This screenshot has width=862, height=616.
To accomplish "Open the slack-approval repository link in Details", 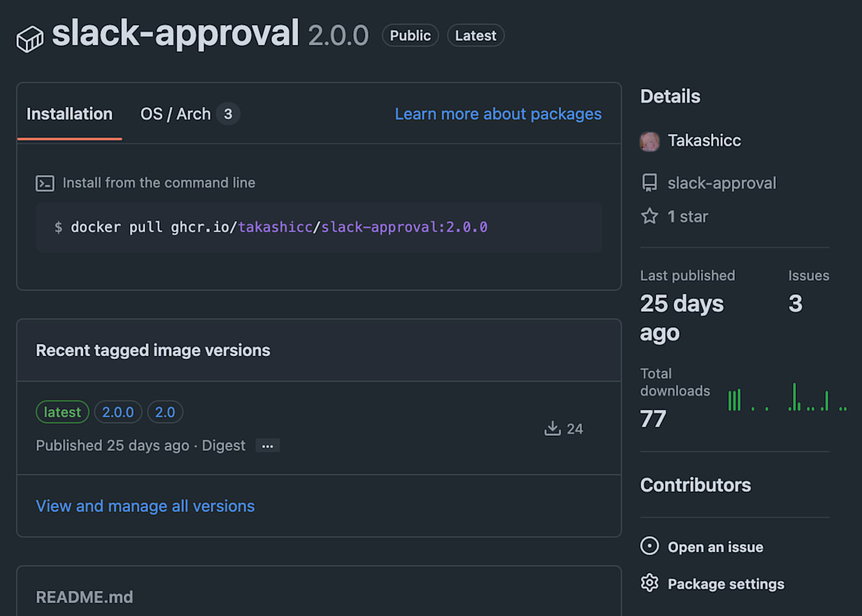I will pyautogui.click(x=722, y=183).
